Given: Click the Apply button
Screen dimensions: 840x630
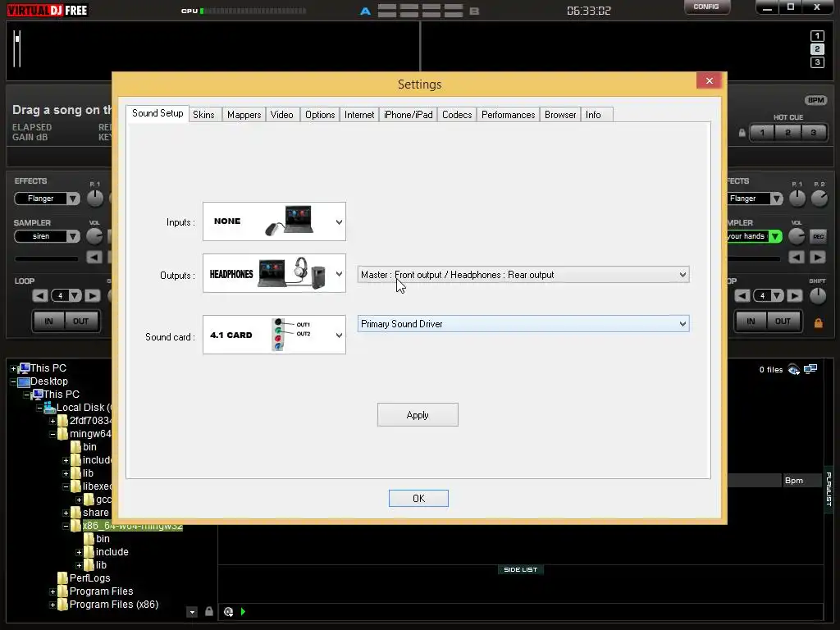Looking at the screenshot, I should tap(418, 415).
